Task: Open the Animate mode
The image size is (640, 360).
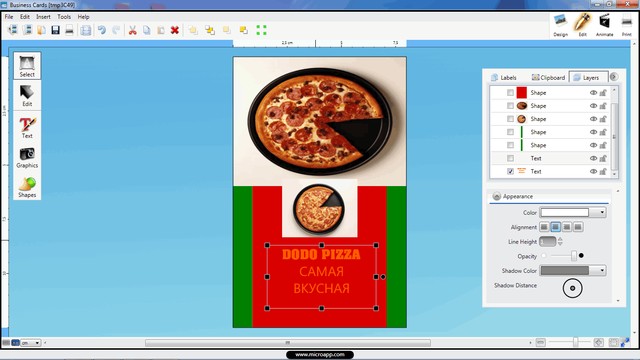Action: [604, 25]
